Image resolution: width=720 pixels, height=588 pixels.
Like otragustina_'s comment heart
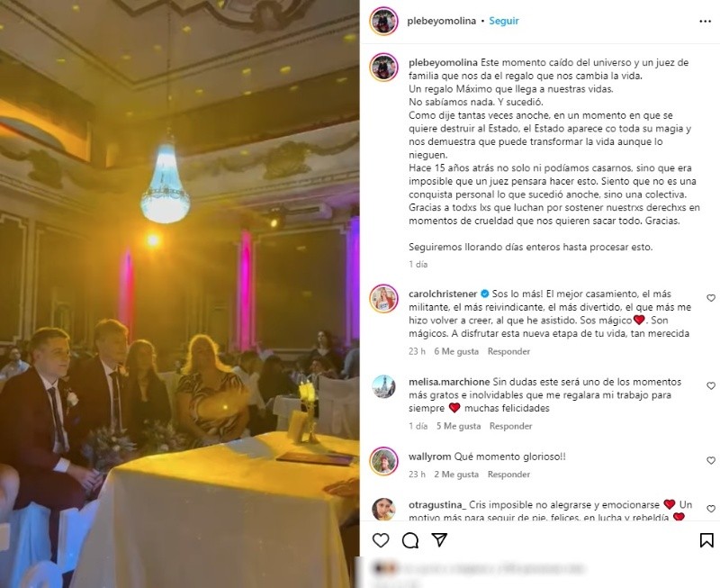(711, 509)
